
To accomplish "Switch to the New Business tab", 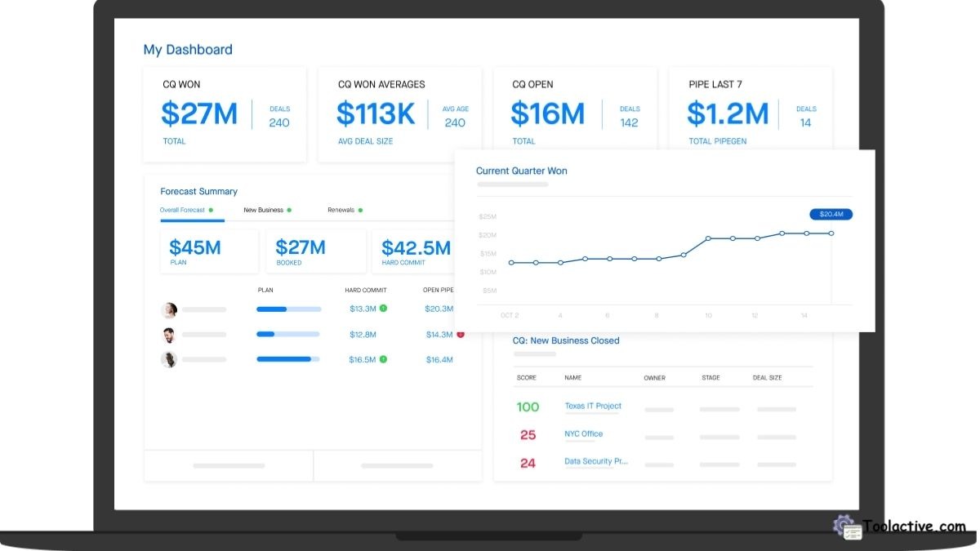I will pyautogui.click(x=263, y=210).
